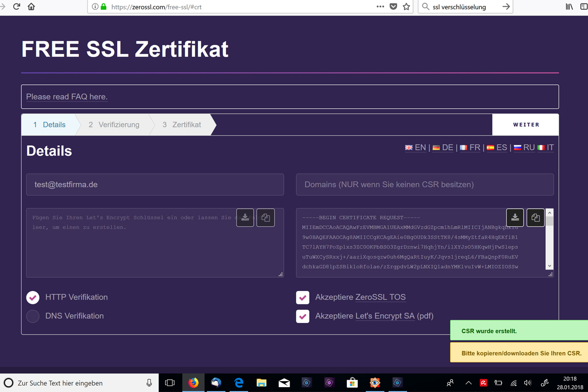Download the CSR from the right textarea
The image size is (588, 392).
(515, 218)
